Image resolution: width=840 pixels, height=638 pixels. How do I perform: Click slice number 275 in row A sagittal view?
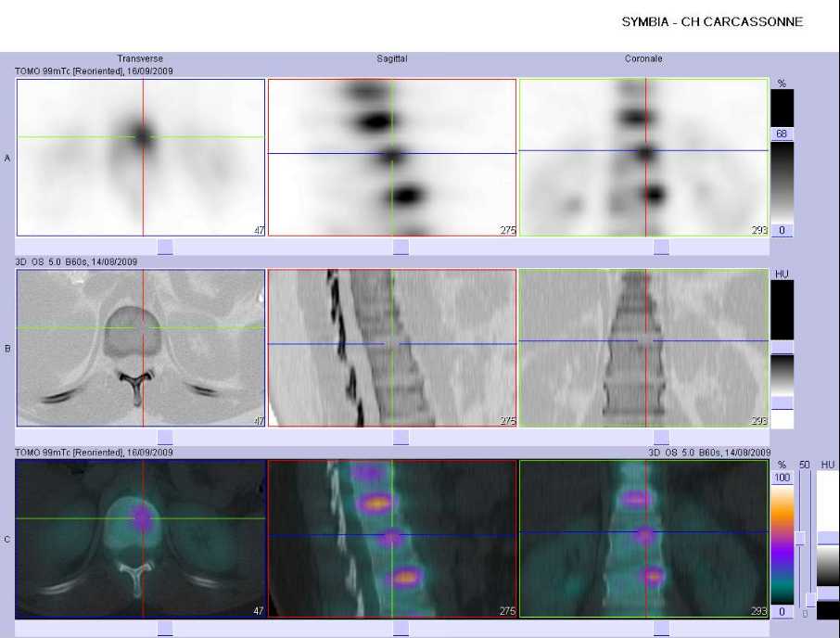[508, 230]
